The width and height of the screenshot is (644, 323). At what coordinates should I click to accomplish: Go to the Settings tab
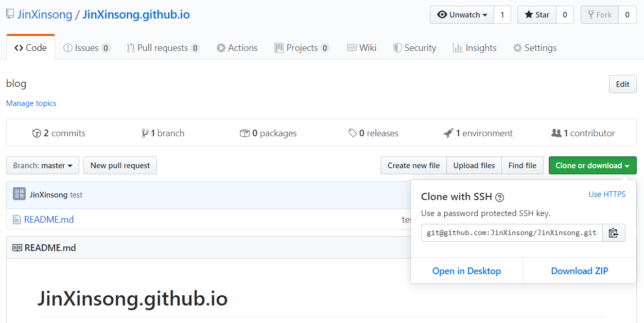[534, 48]
